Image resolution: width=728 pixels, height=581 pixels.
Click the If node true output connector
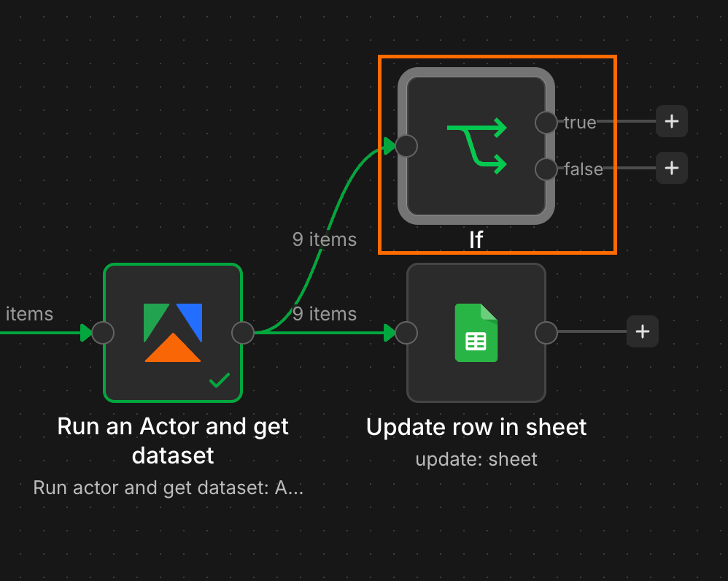pos(546,123)
